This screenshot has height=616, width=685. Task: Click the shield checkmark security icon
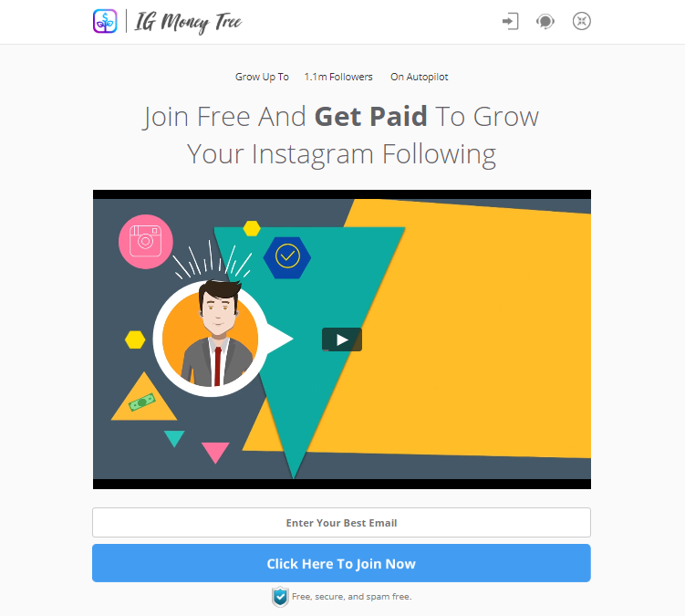(280, 597)
